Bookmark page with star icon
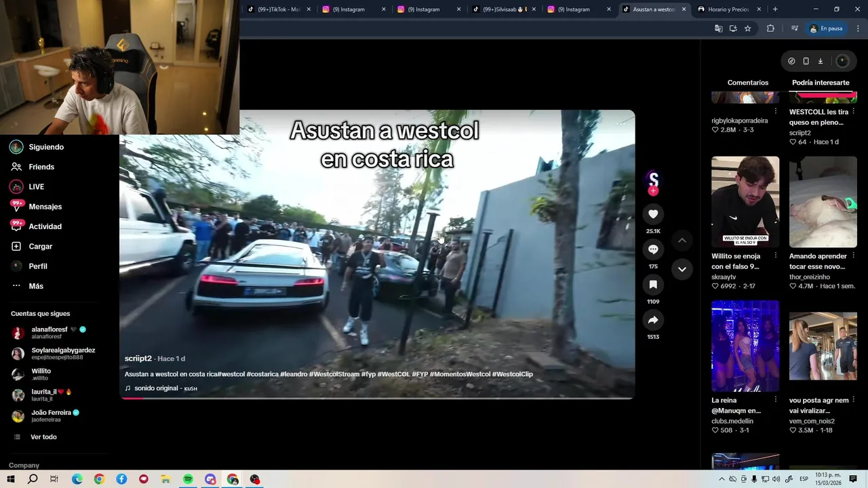This screenshot has height=488, width=868. pyautogui.click(x=747, y=28)
